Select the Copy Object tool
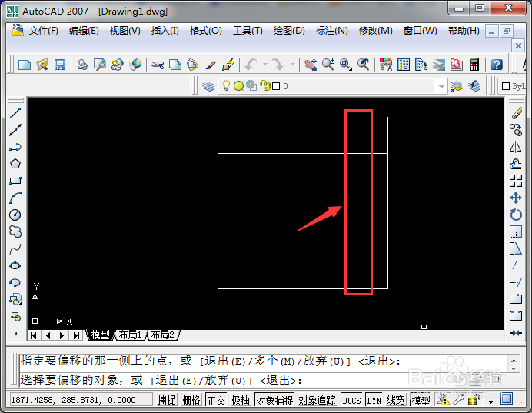 tap(516, 130)
